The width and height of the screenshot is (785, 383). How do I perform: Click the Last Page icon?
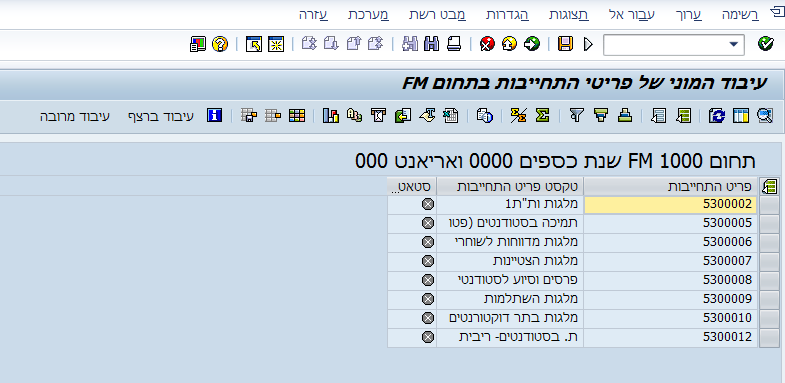click(x=309, y=44)
